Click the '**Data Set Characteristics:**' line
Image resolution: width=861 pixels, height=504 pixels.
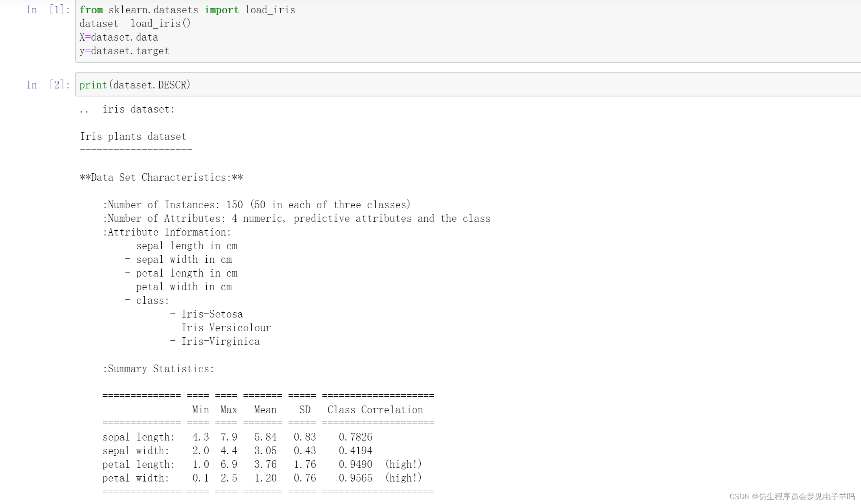tap(161, 178)
